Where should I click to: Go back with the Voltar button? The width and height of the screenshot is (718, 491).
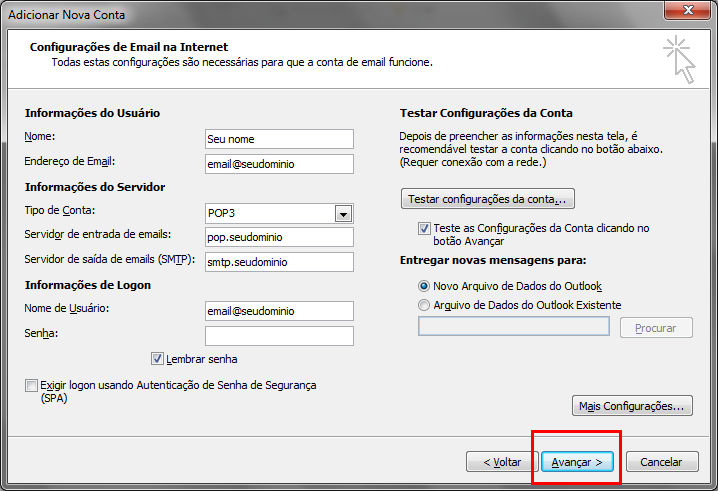(502, 462)
